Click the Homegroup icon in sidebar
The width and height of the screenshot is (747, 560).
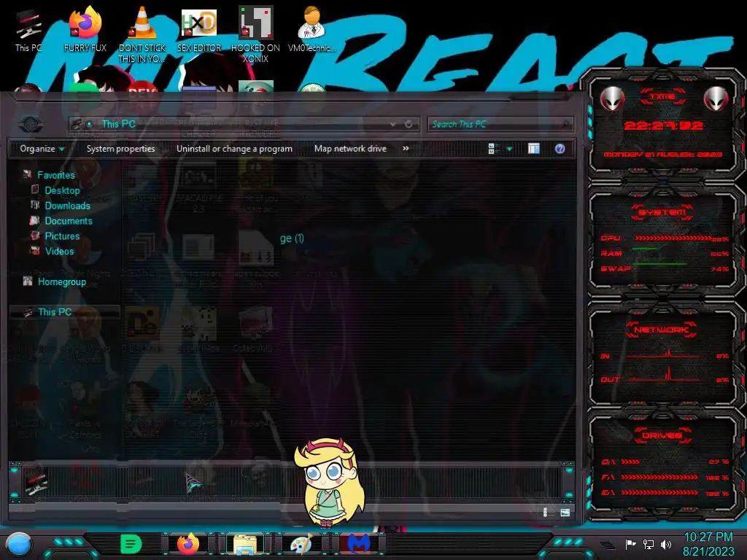(x=28, y=281)
